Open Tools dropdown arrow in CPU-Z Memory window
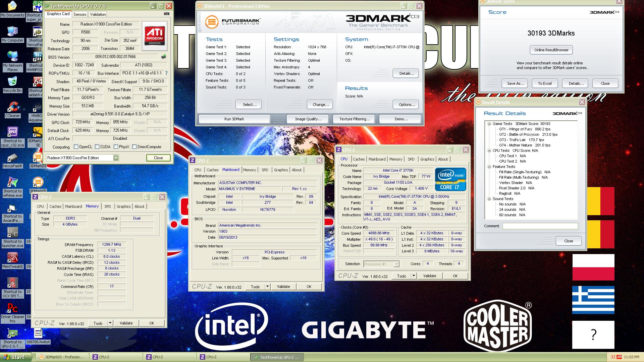 pyautogui.click(x=110, y=323)
